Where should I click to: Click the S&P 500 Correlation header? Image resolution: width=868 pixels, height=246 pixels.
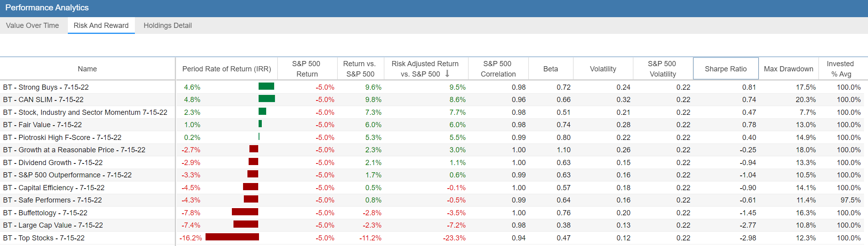click(498, 69)
